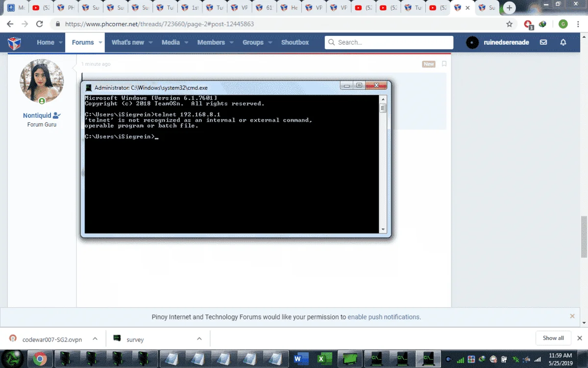The image size is (588, 368).
Task: Open options chevron for survey download
Action: [199, 339]
